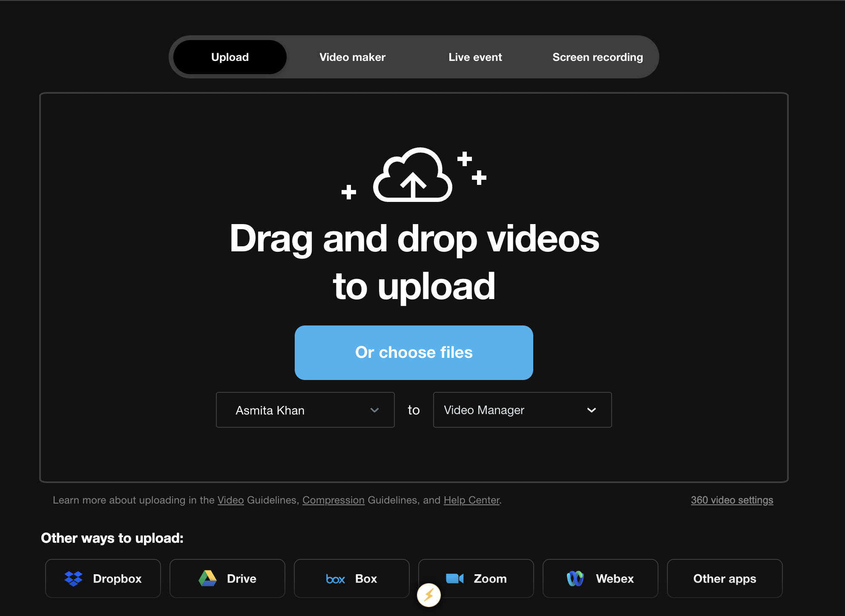845x616 pixels.
Task: Click the Drive triangle logo
Action: coord(208,579)
